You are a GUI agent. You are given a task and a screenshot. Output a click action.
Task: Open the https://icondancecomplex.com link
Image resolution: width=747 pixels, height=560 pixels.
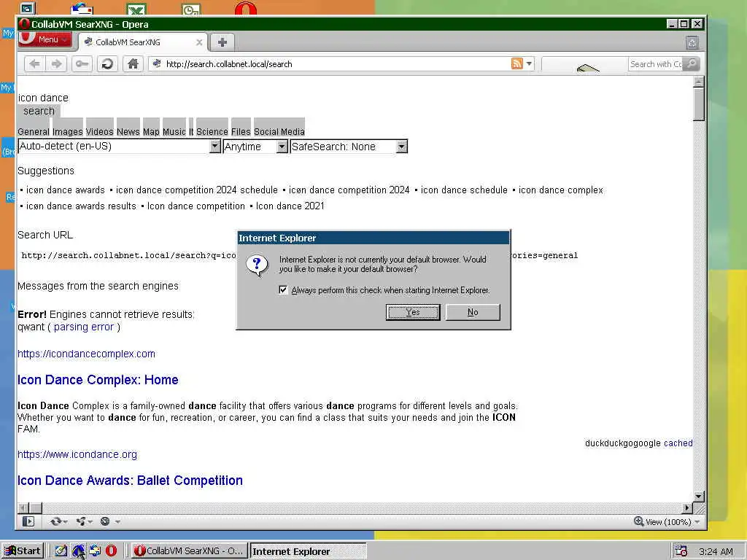(x=86, y=354)
